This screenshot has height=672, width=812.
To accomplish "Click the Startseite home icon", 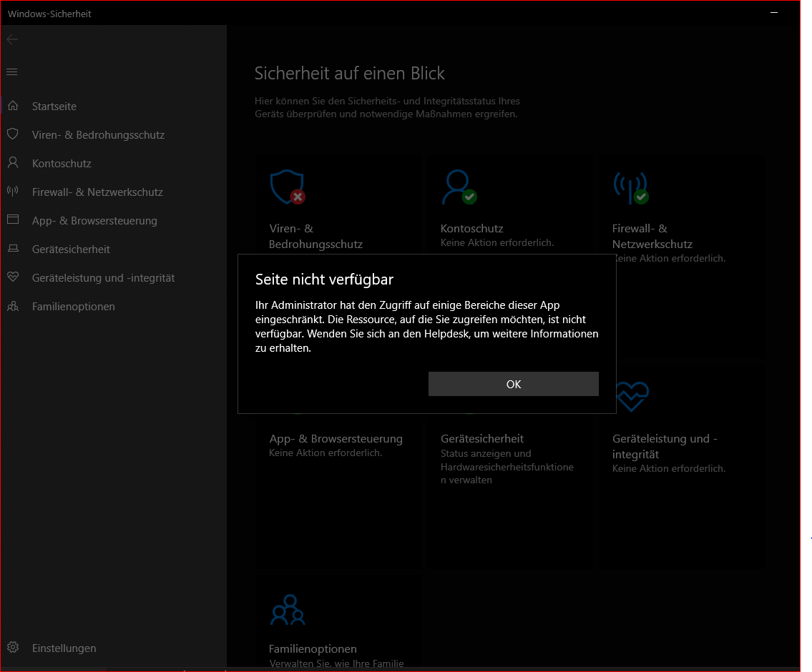I will click(13, 106).
